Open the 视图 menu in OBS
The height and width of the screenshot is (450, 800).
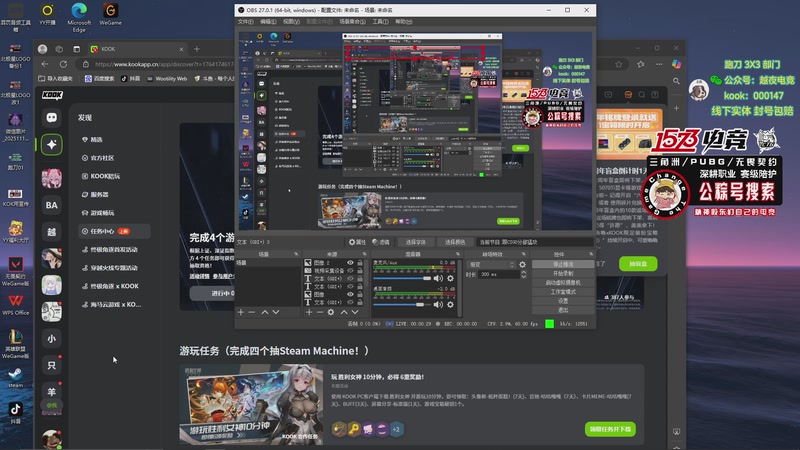[x=291, y=21]
